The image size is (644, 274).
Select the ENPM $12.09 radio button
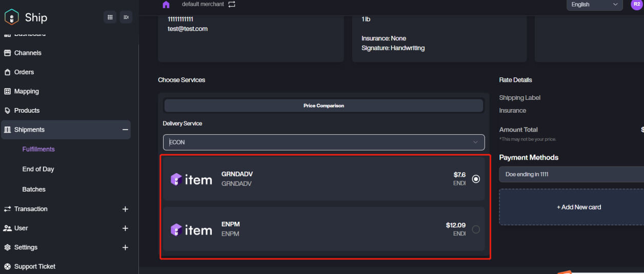(x=476, y=229)
